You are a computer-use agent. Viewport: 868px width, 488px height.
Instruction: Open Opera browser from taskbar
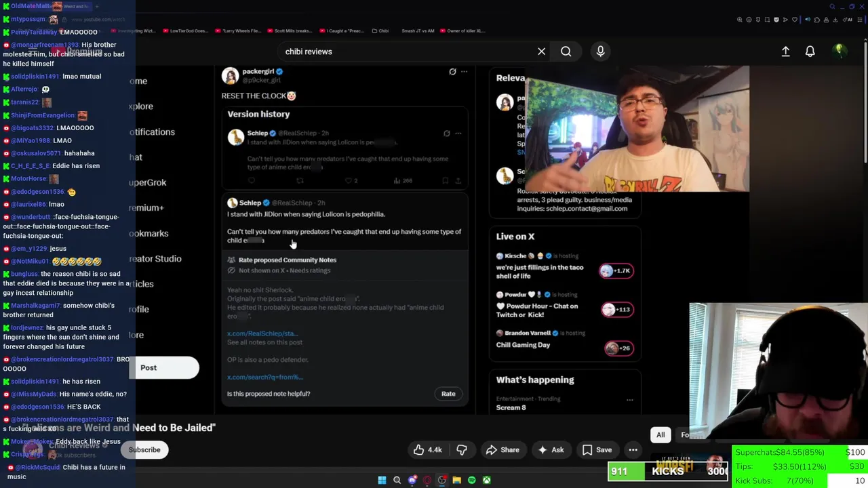pos(427,480)
